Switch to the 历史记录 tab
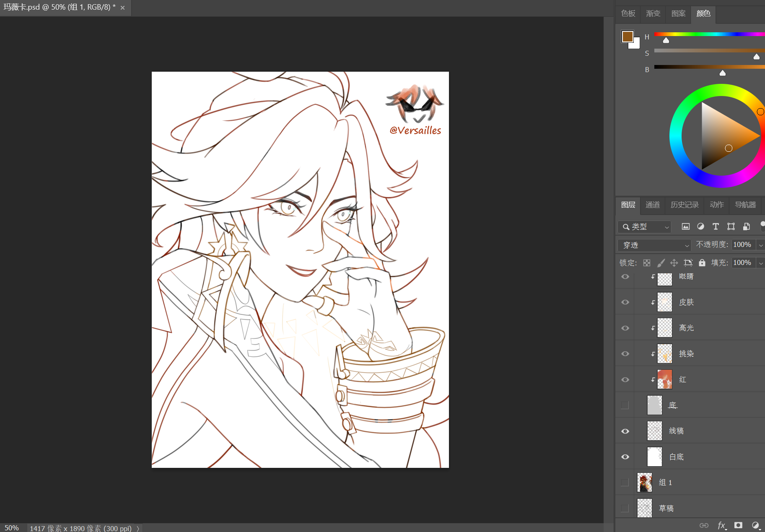Image resolution: width=765 pixels, height=532 pixels. tap(685, 205)
